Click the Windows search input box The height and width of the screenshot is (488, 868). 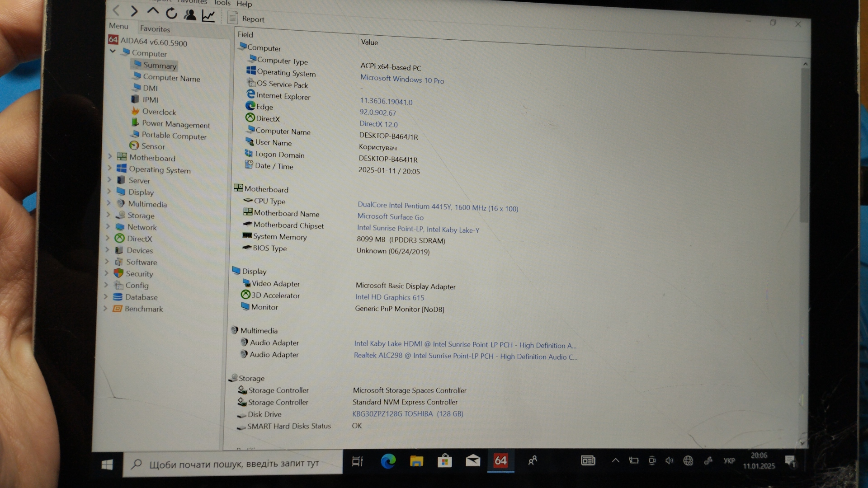coord(234,464)
